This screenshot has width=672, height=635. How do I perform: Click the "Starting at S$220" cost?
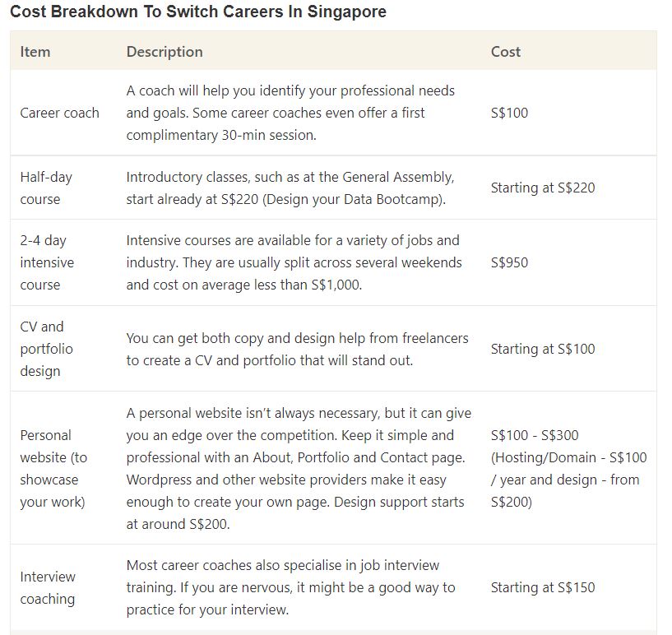[x=542, y=188]
